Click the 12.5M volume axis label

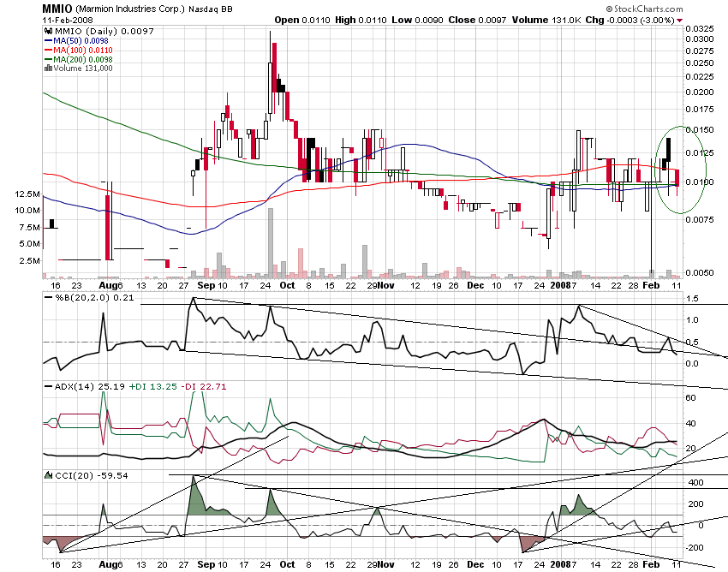click(x=27, y=194)
